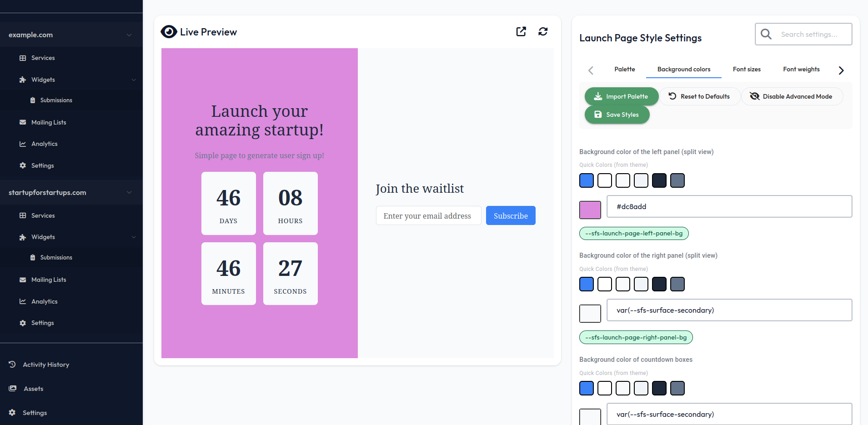Click the refresh preview icon
The height and width of the screenshot is (425, 868).
pos(543,31)
